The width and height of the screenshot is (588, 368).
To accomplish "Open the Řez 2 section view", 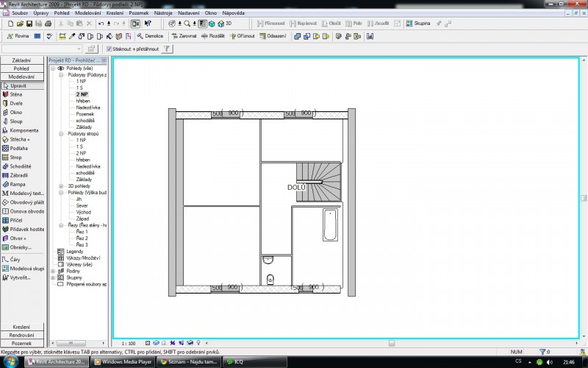I will (x=82, y=238).
